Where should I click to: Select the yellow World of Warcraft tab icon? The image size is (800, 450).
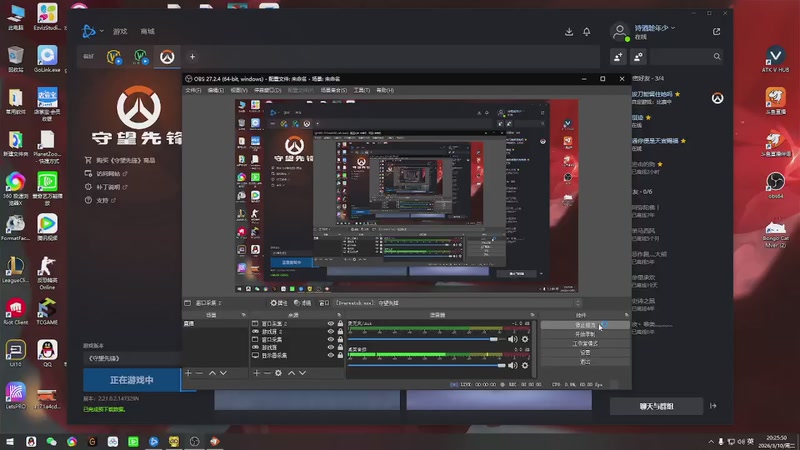pyautogui.click(x=114, y=57)
